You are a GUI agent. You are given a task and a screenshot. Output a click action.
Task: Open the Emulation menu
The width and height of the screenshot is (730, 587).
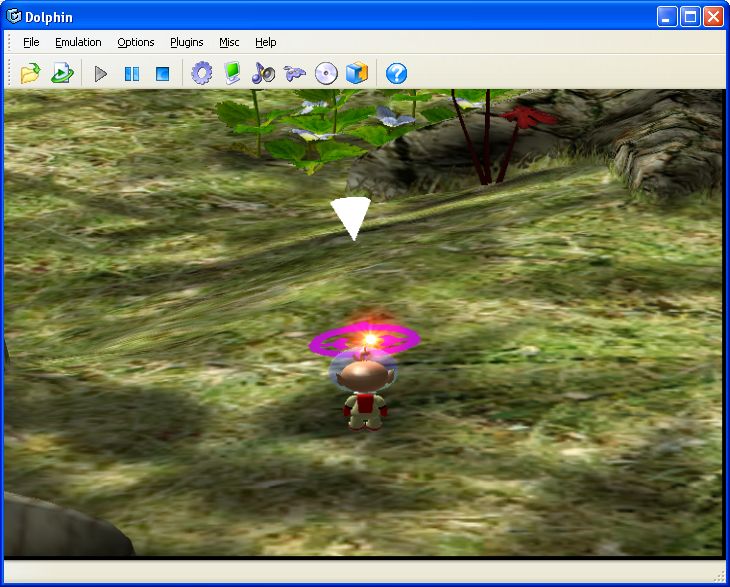pyautogui.click(x=78, y=42)
